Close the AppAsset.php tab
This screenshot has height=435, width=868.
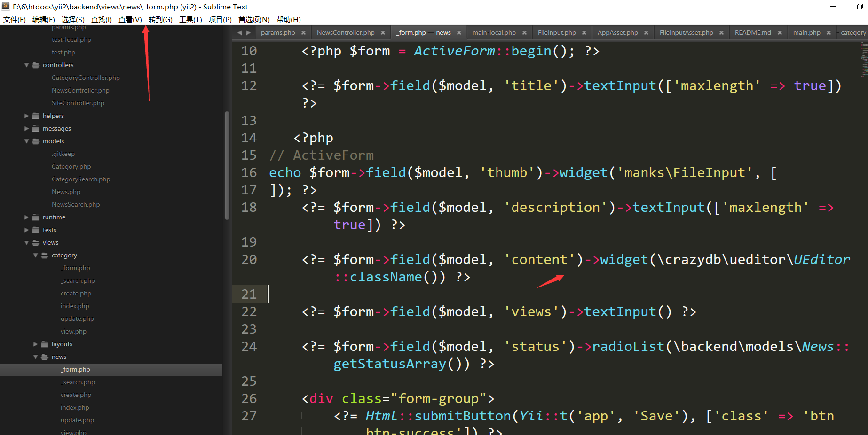(x=646, y=33)
